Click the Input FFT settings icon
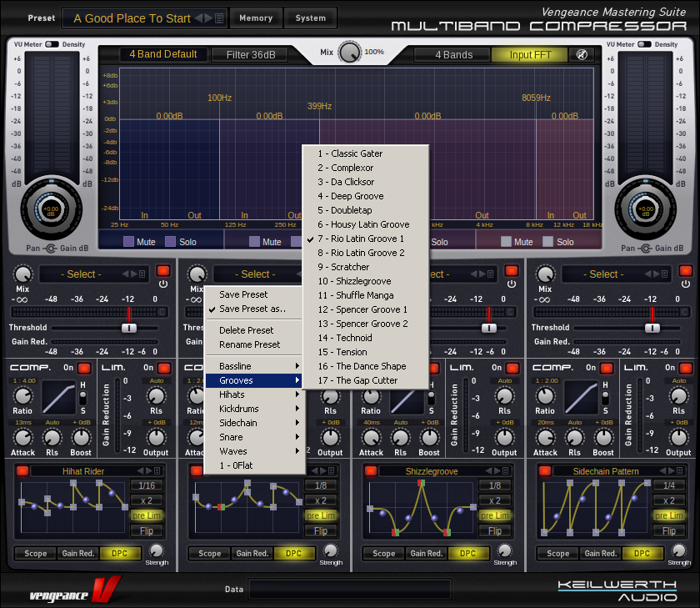The image size is (700, 608). [x=580, y=55]
